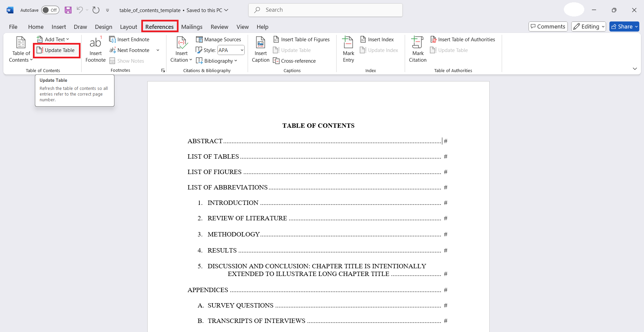Open the Help tab
This screenshot has width=644, height=332.
[x=262, y=27]
